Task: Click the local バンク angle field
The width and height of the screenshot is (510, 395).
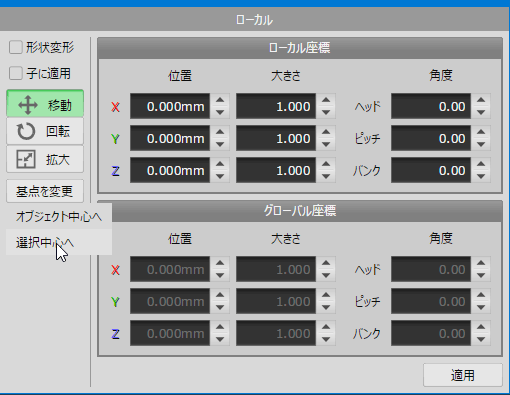Action: pos(431,170)
